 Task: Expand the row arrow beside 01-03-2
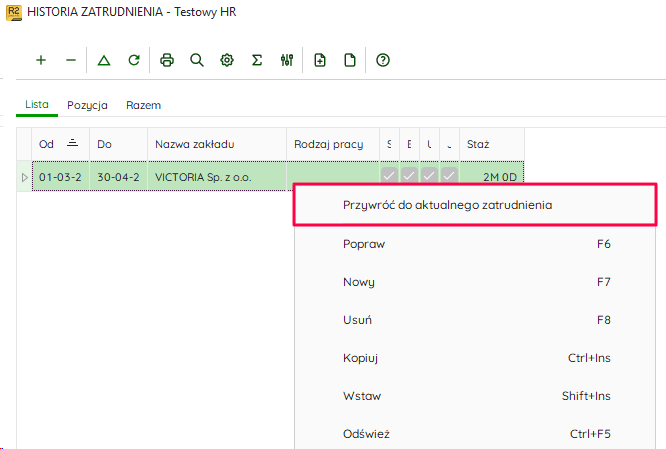[24, 177]
